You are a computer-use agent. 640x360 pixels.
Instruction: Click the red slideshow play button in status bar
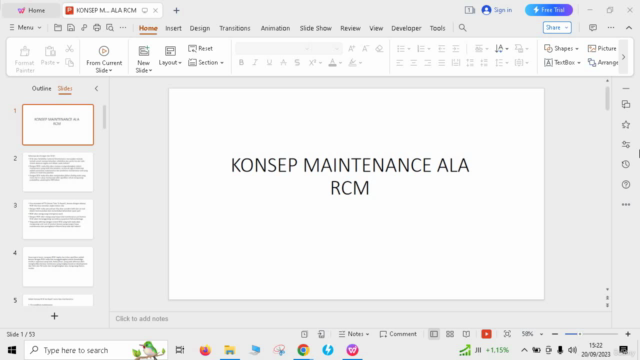point(486,334)
